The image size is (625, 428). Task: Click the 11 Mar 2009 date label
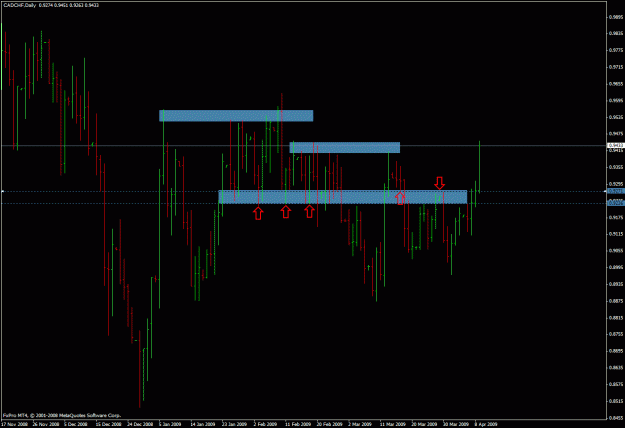(393, 424)
